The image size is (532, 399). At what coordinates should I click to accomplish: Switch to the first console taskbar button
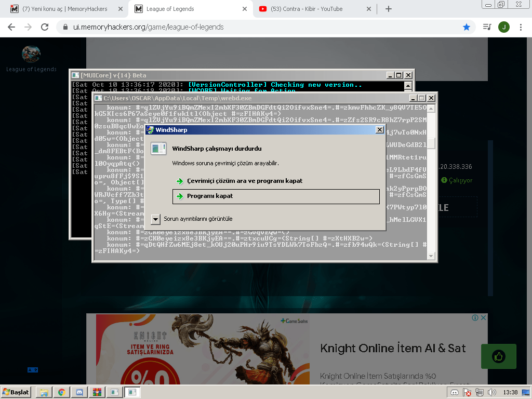(115, 392)
